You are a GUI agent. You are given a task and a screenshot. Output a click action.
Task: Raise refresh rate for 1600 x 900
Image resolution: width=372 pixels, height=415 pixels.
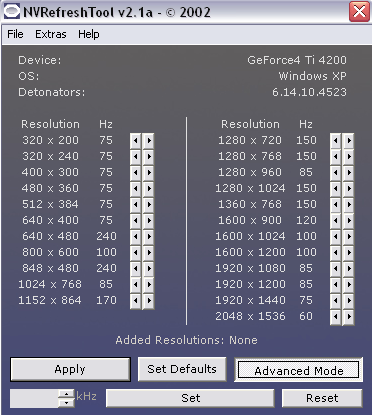coord(349,221)
